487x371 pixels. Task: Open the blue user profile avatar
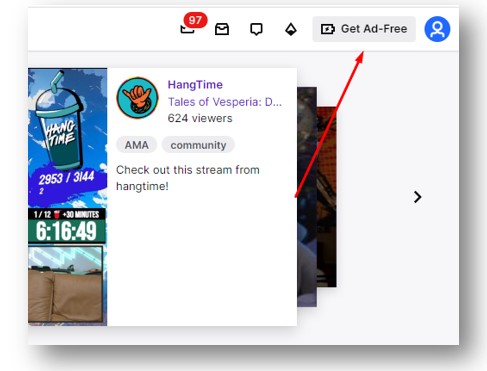(437, 29)
